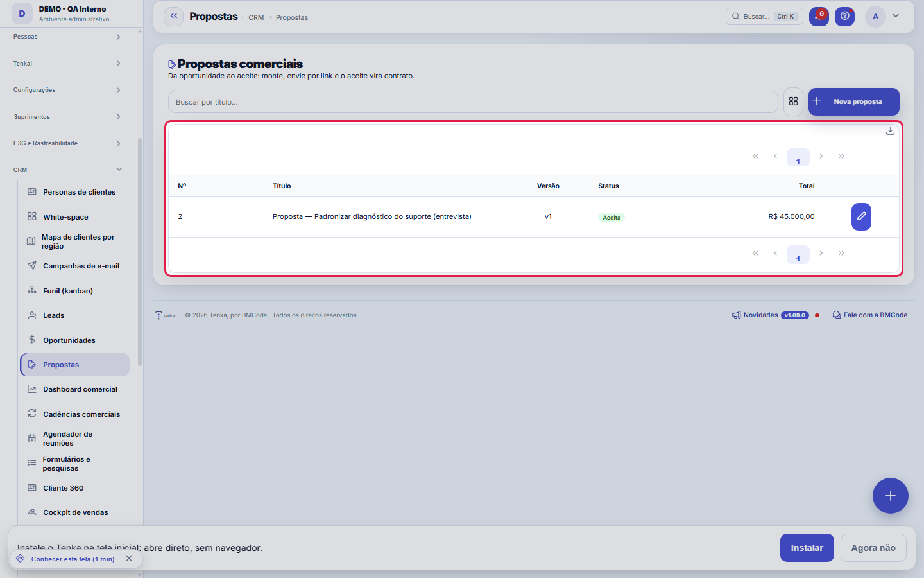Click the global Buscar Ctrl K search
924x578 pixels.
click(x=764, y=16)
